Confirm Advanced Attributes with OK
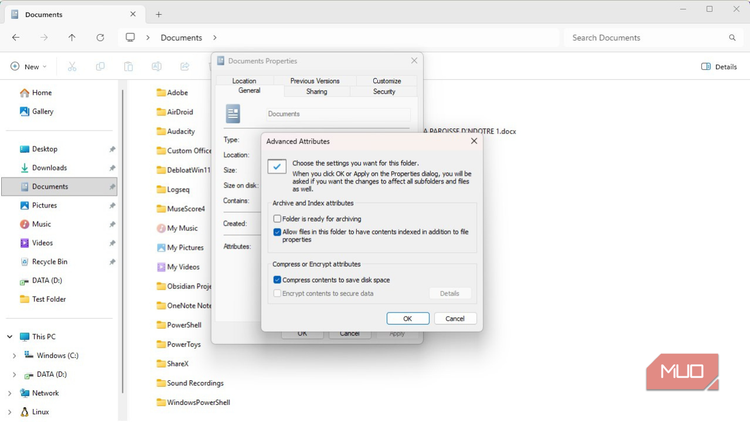This screenshot has width=750, height=422. click(x=408, y=319)
